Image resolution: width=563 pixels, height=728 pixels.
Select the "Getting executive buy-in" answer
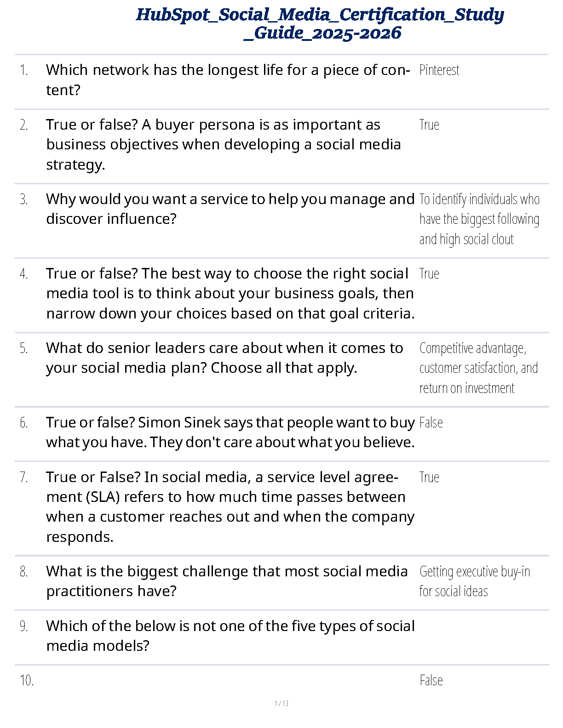click(x=474, y=581)
